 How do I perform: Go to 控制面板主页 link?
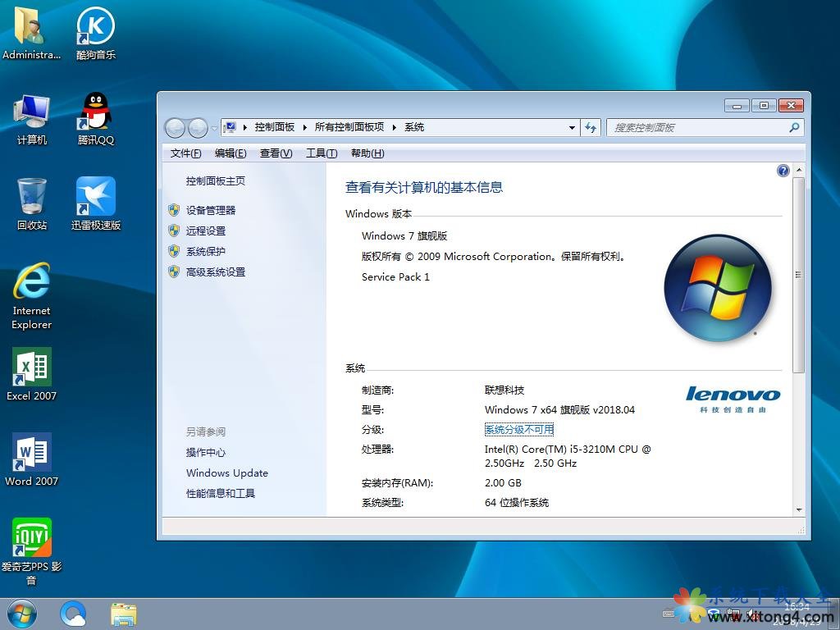coord(216,181)
